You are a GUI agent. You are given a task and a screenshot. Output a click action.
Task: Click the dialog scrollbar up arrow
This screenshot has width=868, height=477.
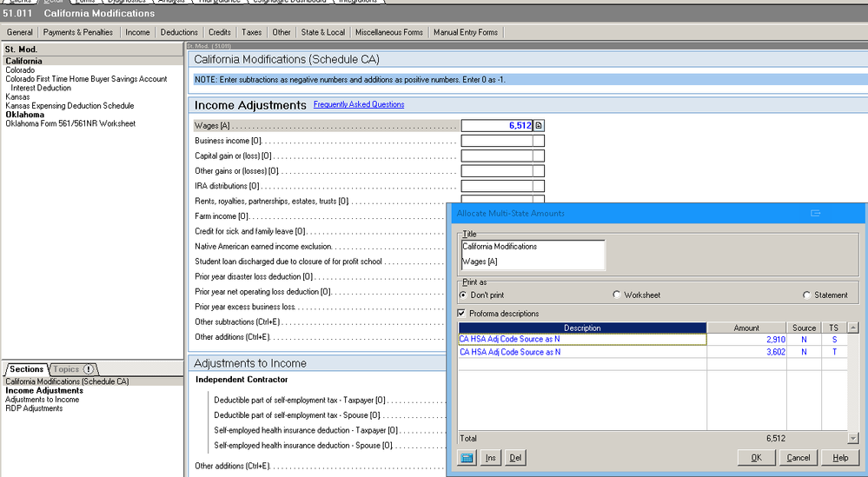853,328
